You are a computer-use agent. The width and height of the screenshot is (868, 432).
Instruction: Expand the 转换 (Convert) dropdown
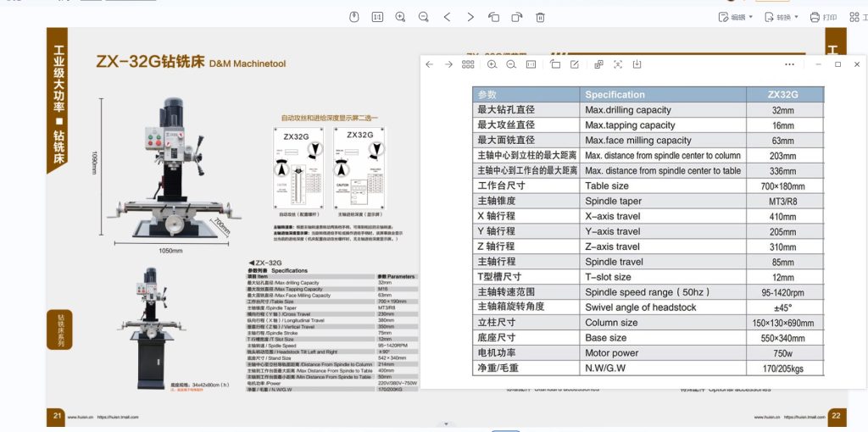(x=781, y=17)
